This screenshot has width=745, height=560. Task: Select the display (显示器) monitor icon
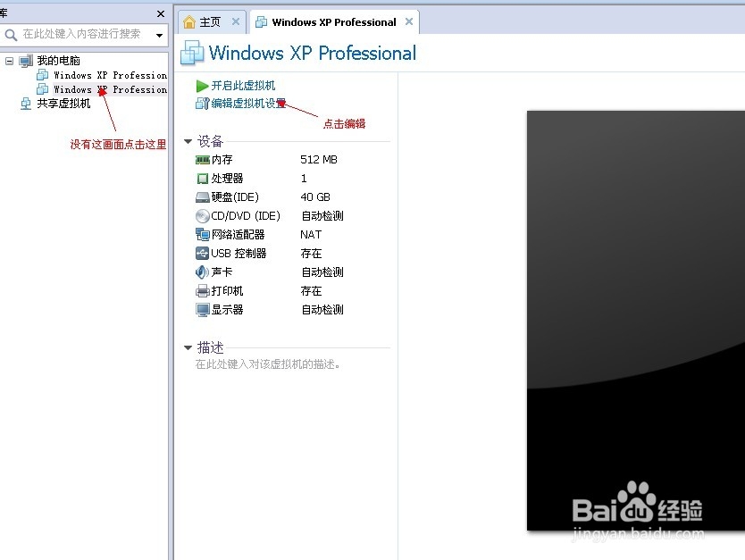(x=203, y=310)
